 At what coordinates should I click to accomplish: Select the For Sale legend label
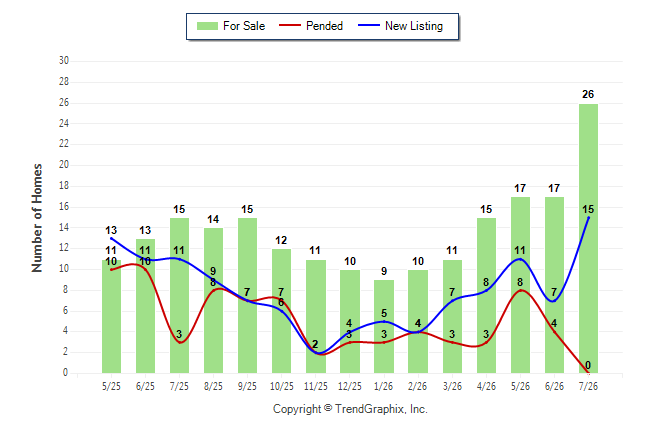(x=244, y=26)
